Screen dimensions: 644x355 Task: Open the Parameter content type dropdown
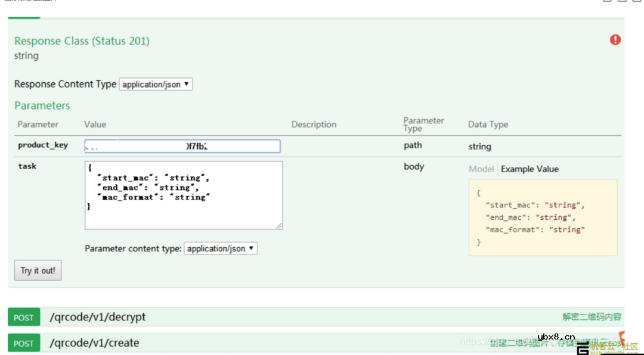click(221, 248)
